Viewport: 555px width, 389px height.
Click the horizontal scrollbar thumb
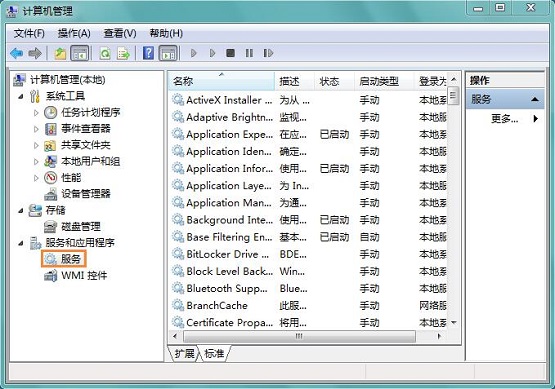coord(299,336)
